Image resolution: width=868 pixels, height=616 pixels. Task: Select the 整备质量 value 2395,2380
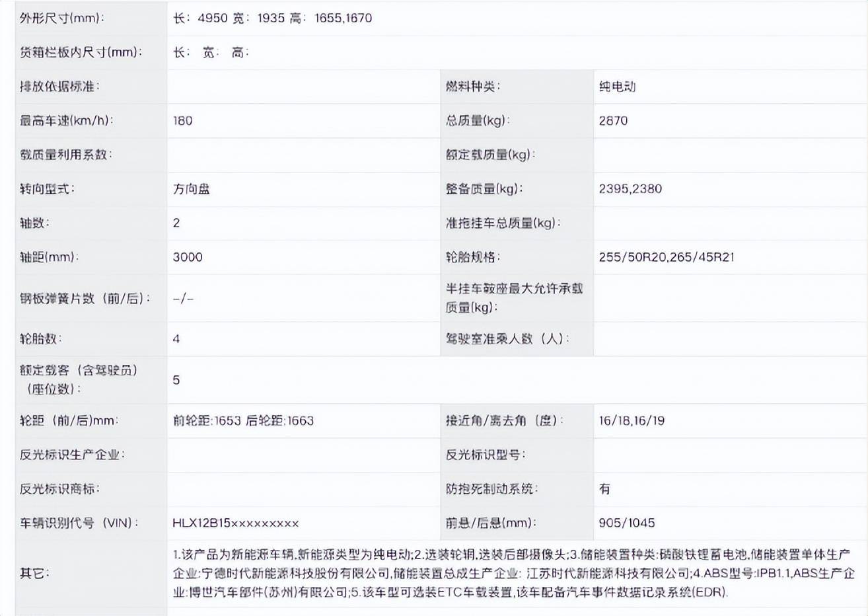630,189
